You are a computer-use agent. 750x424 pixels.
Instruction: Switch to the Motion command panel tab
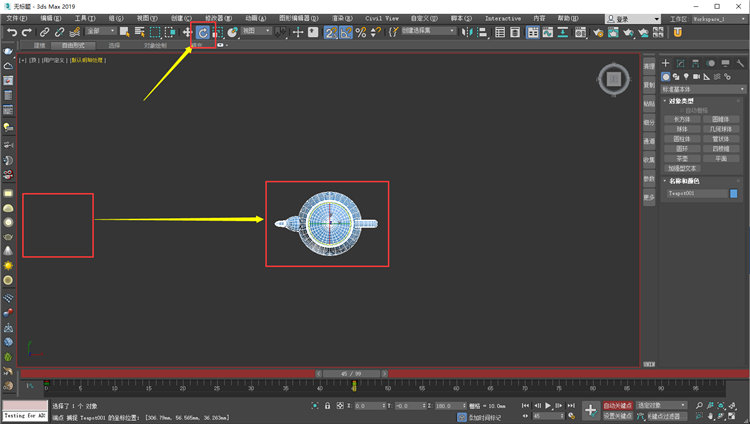(710, 63)
